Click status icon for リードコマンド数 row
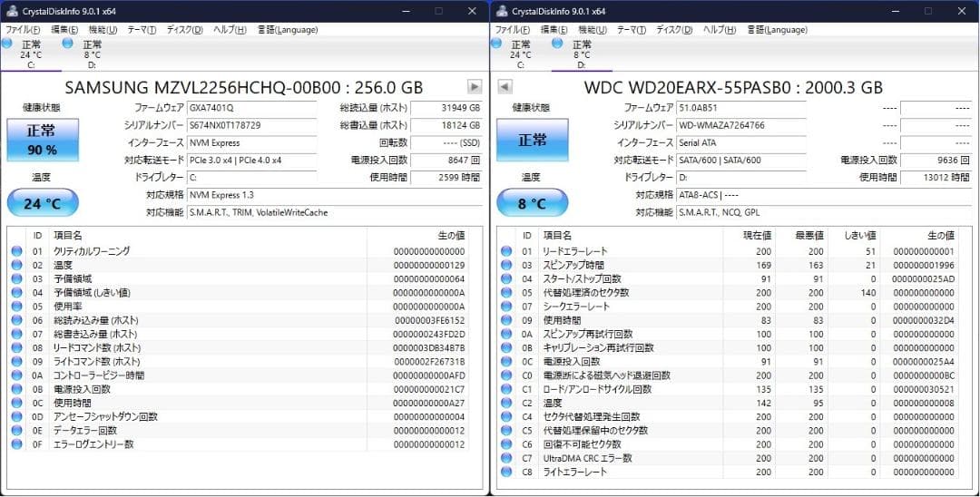 (x=17, y=347)
